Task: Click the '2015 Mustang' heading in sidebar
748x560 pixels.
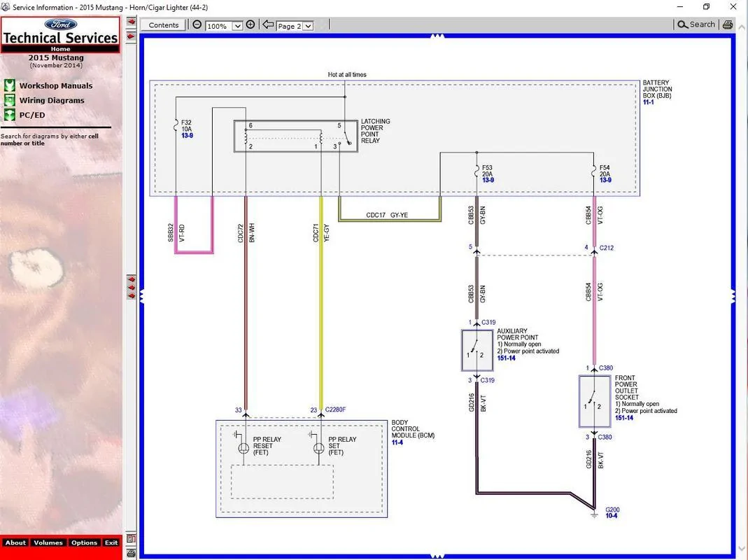Action: tap(56, 58)
